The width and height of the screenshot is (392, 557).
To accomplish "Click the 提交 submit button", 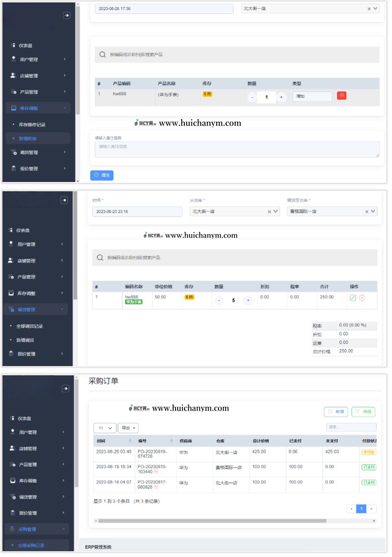I will click(x=102, y=175).
